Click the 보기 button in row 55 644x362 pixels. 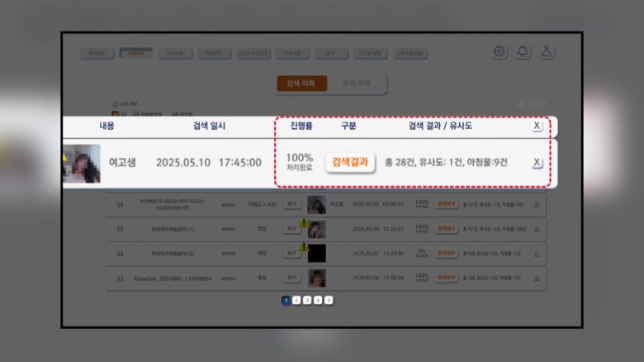291,229
